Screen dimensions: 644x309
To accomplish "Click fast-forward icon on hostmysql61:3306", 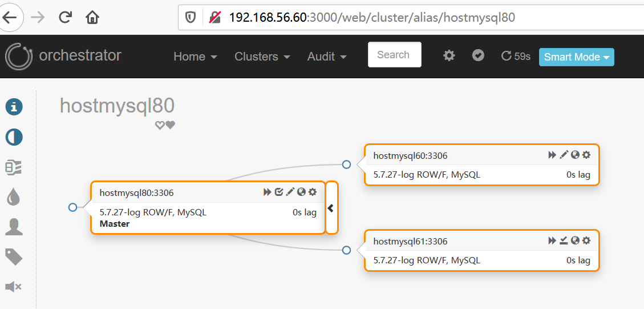I will (x=552, y=240).
